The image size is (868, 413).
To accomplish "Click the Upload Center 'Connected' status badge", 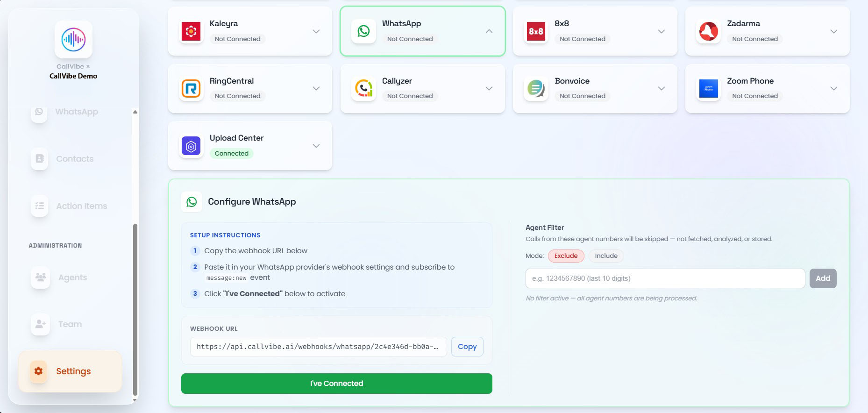I will click(232, 154).
